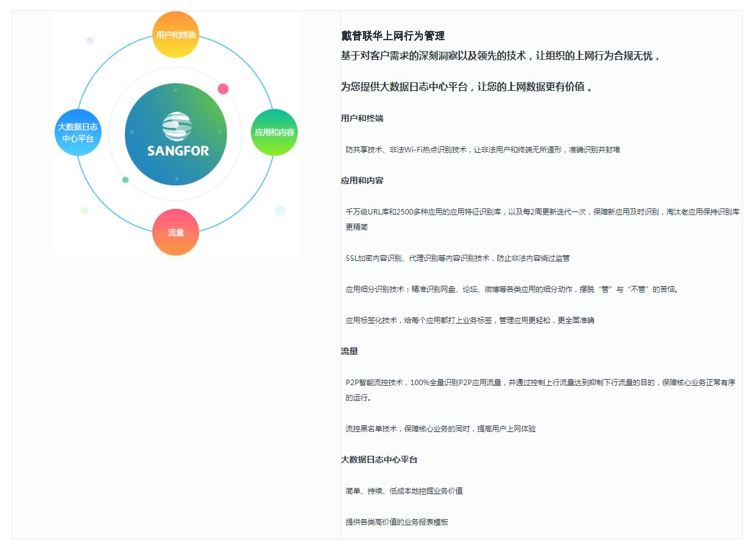Click the heading 用户和终端 in text
Screen dimensions: 756x546
pyautogui.click(x=362, y=118)
